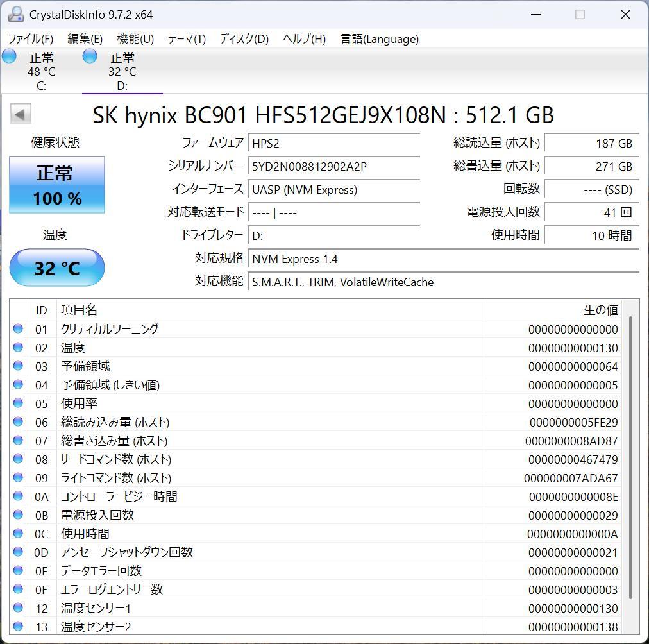This screenshot has height=644, width=649.
Task: Click status dot for 01 クリティカルワーニング
Action: 18,328
